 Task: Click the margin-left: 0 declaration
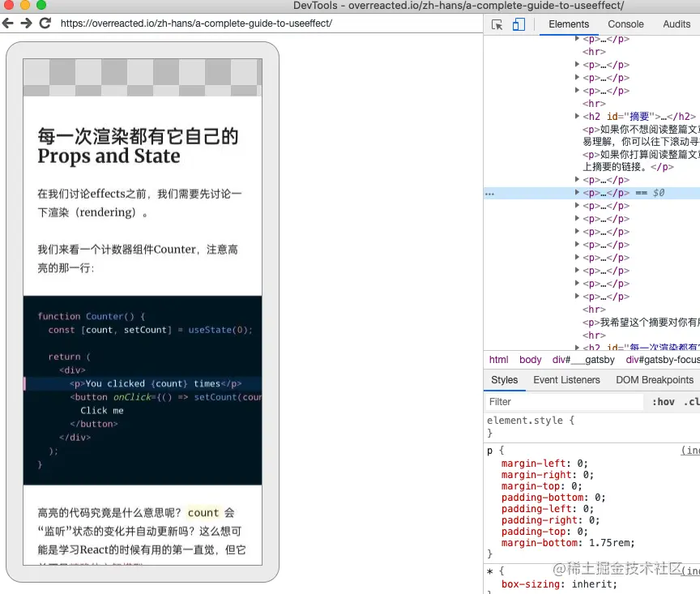[544, 464]
